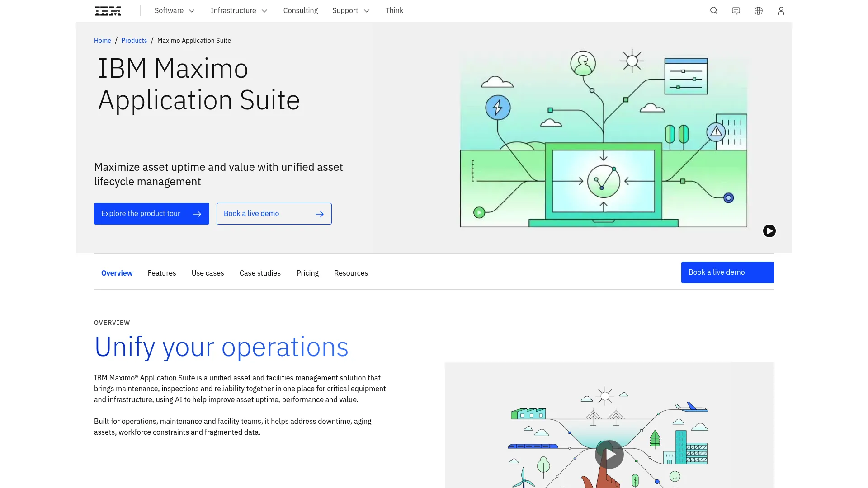
Task: Select the Overview tab
Action: [117, 273]
